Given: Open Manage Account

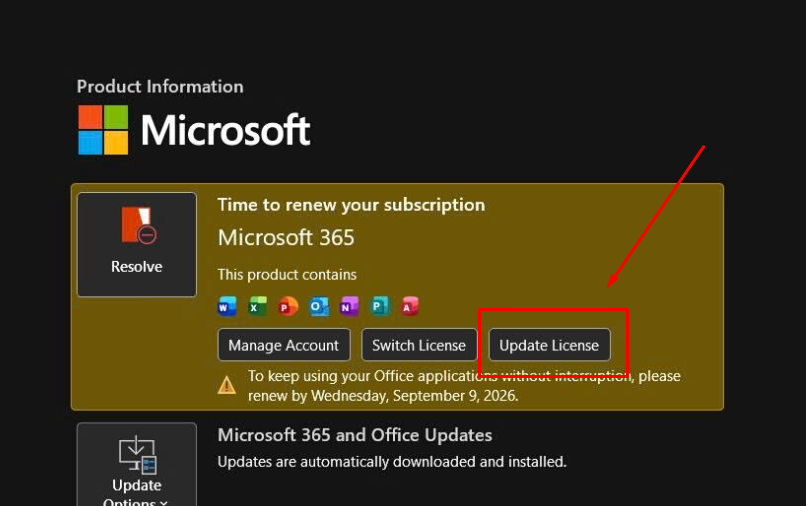Looking at the screenshot, I should (284, 345).
